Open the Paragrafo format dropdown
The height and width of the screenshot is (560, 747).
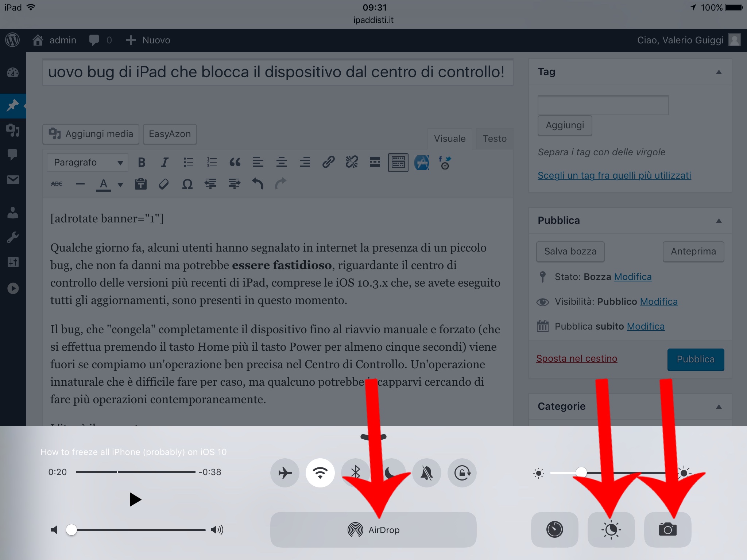[88, 163]
